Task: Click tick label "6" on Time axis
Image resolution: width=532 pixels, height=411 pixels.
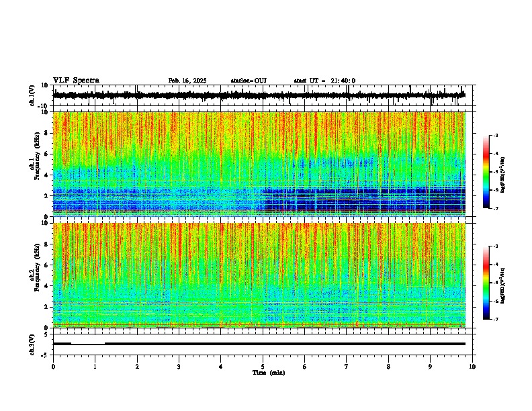Action: pos(305,367)
